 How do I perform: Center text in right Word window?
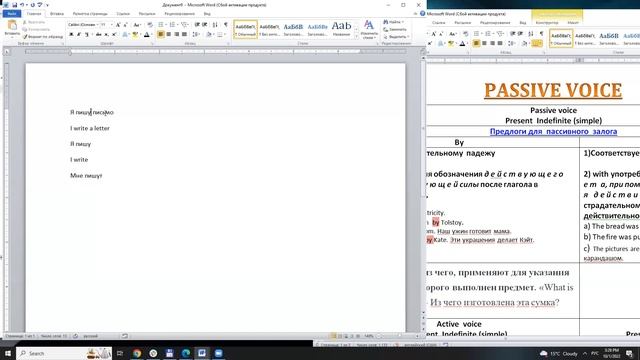click(484, 43)
